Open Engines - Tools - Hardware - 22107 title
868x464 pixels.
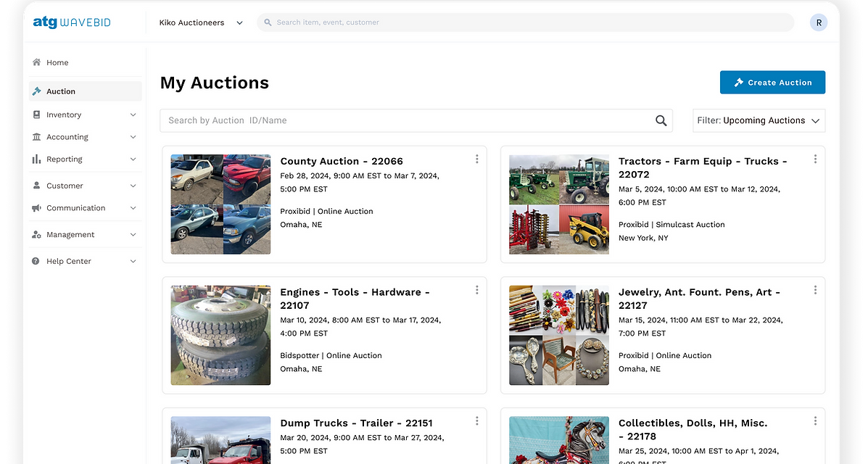355,299
